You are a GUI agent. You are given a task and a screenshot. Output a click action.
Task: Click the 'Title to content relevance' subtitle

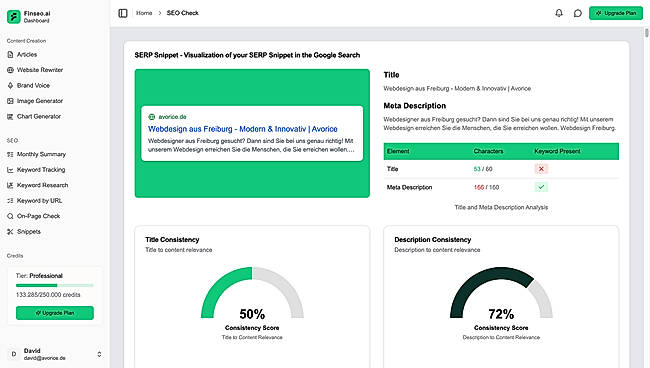click(x=179, y=250)
